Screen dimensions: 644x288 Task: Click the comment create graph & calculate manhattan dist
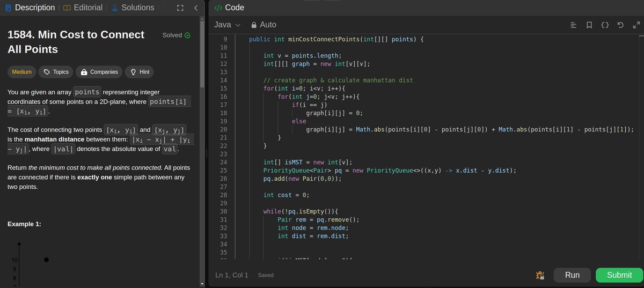pyautogui.click(x=338, y=80)
